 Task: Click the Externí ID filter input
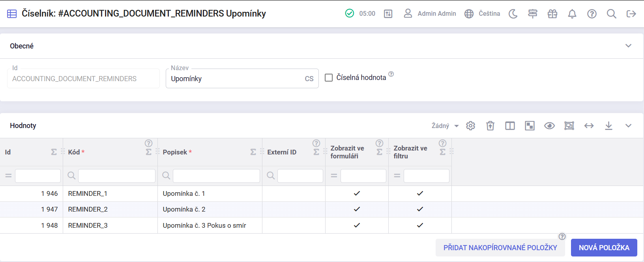(300, 176)
